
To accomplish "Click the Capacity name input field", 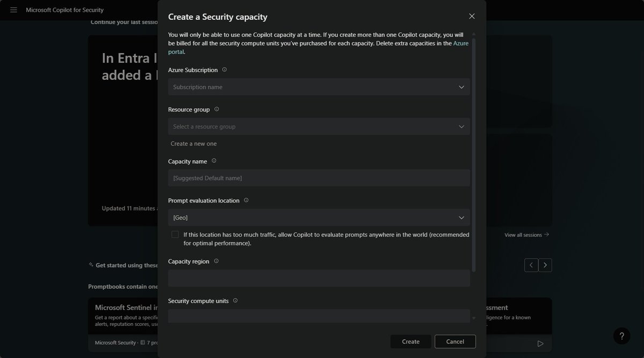I will click(319, 177).
